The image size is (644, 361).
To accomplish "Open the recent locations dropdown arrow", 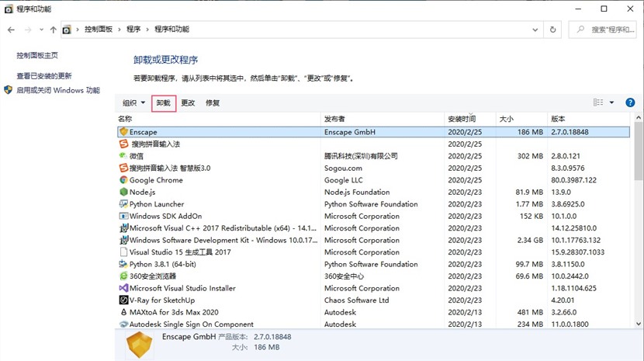I will pyautogui.click(x=41, y=30).
